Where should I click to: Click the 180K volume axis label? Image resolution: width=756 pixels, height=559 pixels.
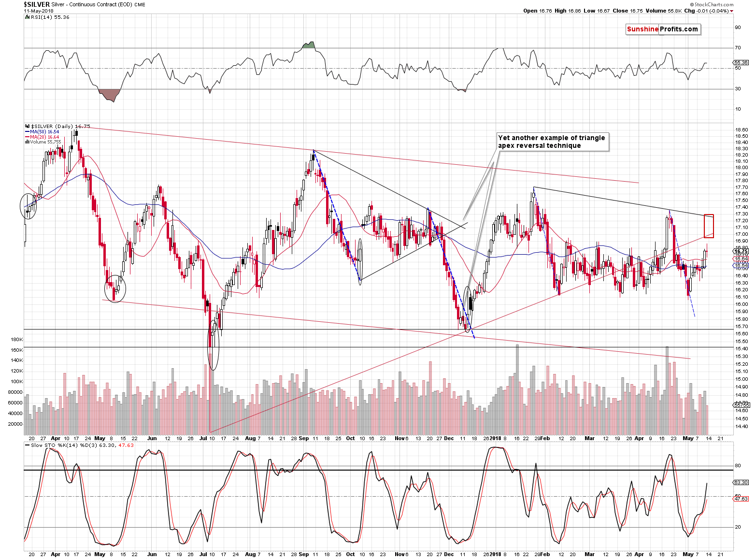pyautogui.click(x=16, y=340)
